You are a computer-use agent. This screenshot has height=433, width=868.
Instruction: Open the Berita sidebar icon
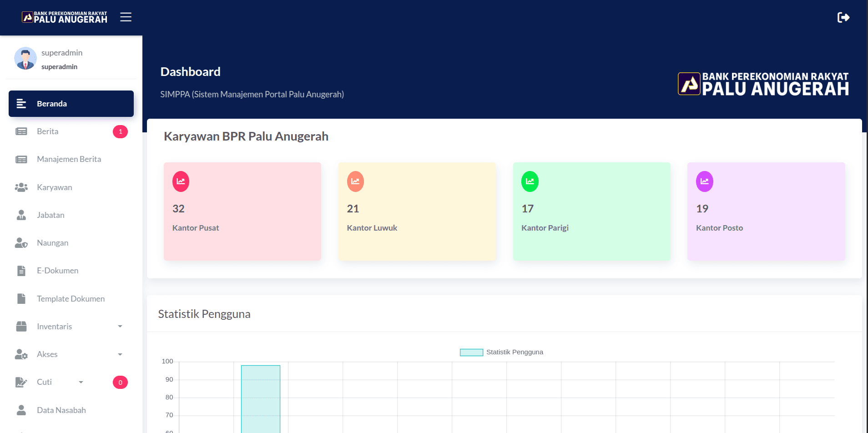click(21, 131)
